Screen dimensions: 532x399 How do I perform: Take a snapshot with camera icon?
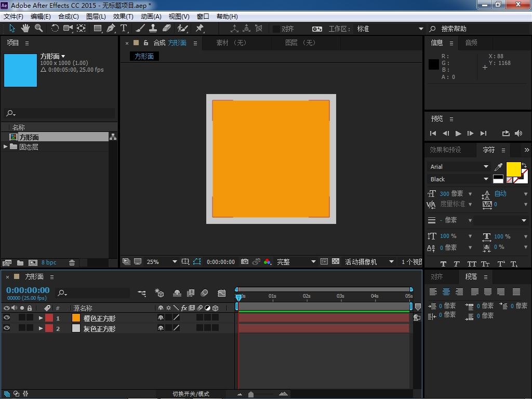click(245, 262)
